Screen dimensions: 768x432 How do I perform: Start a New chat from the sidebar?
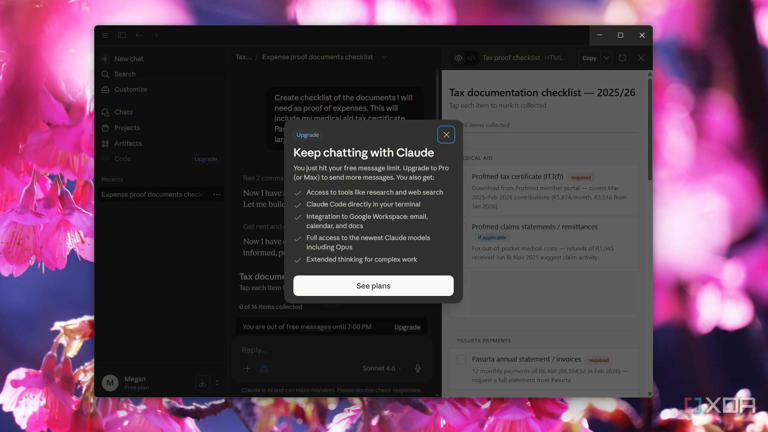tap(128, 59)
